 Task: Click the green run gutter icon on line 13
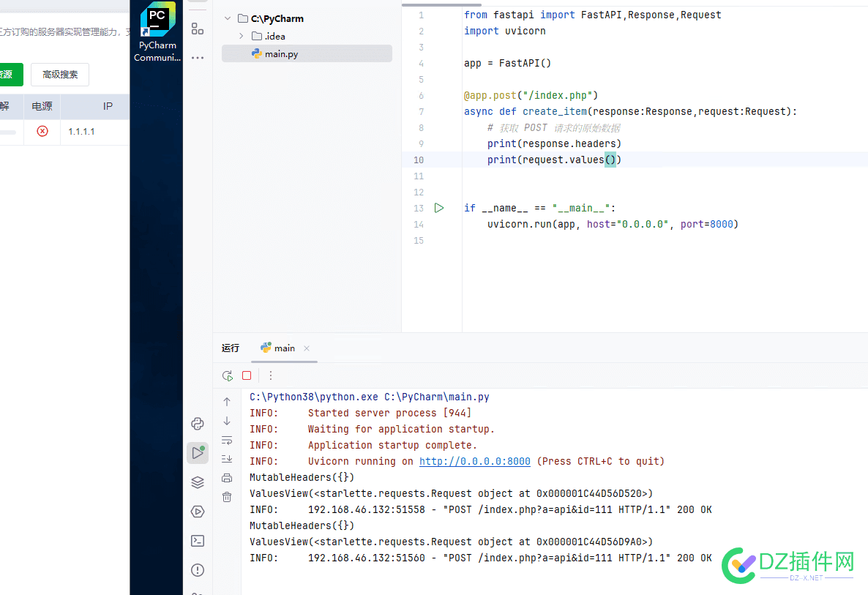pos(438,208)
